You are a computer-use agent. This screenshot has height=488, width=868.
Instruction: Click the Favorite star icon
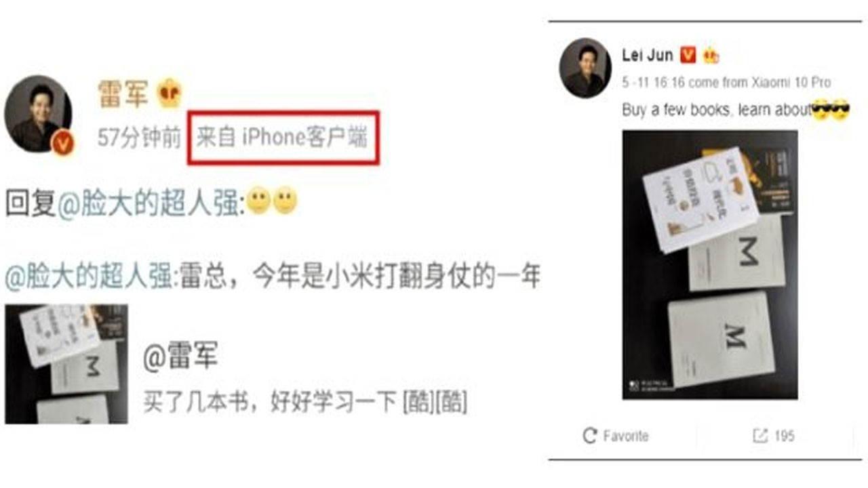(590, 435)
